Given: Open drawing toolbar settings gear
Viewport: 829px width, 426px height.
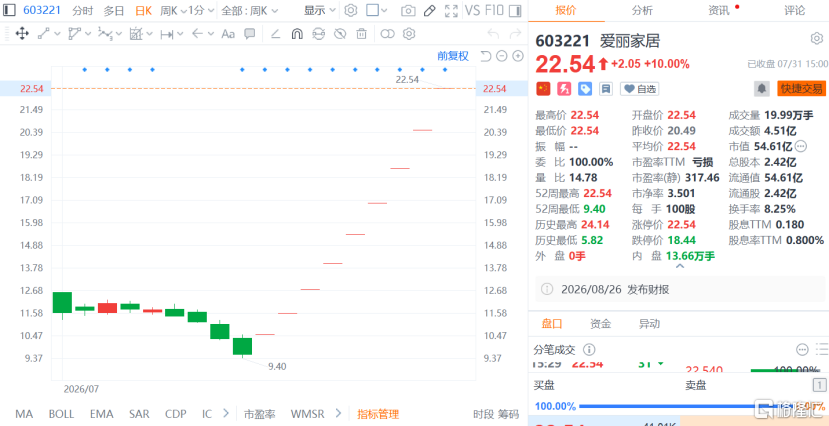Looking at the screenshot, I should (409, 34).
